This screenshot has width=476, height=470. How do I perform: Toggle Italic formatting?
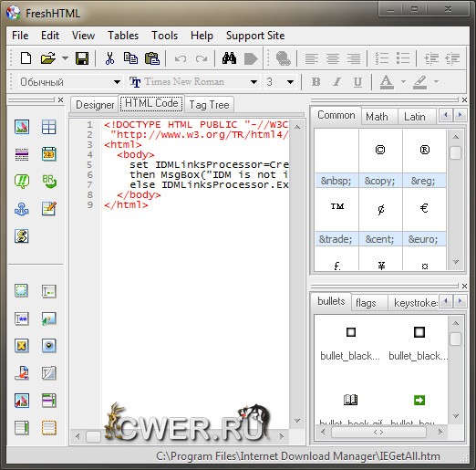336,82
